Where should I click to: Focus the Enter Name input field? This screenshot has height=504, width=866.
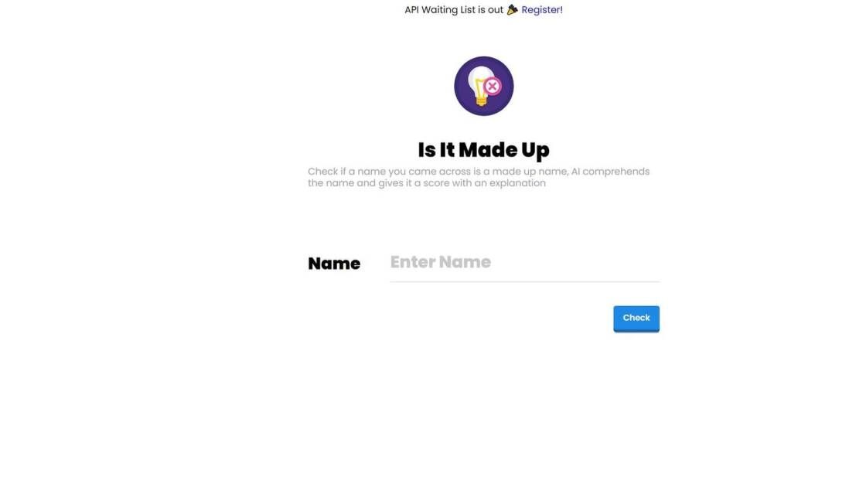[x=525, y=263]
